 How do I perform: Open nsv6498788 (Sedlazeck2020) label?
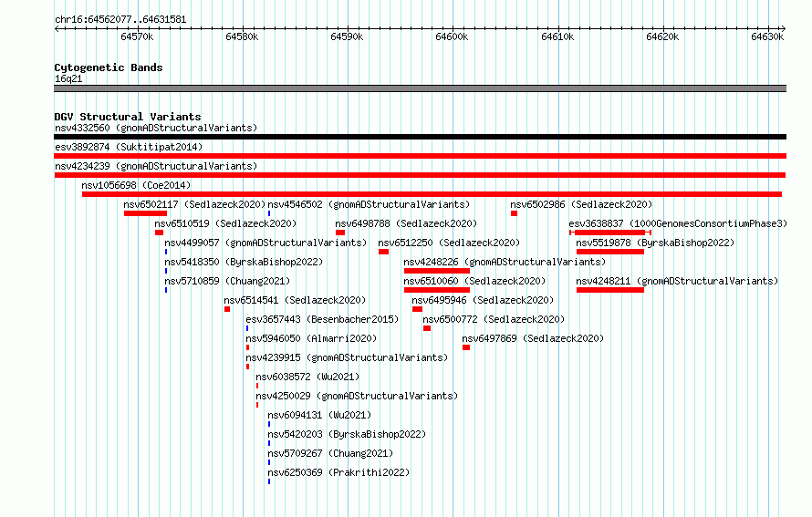pos(406,223)
